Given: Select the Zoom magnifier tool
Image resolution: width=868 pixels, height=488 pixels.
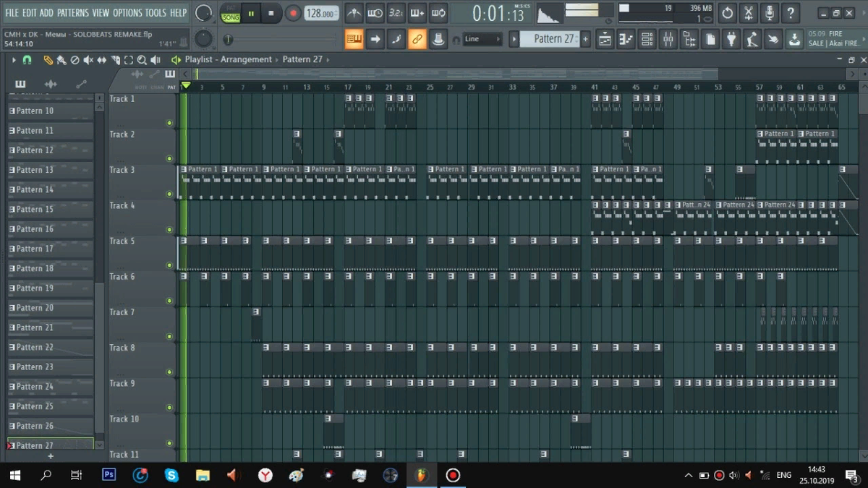Looking at the screenshot, I should (142, 60).
